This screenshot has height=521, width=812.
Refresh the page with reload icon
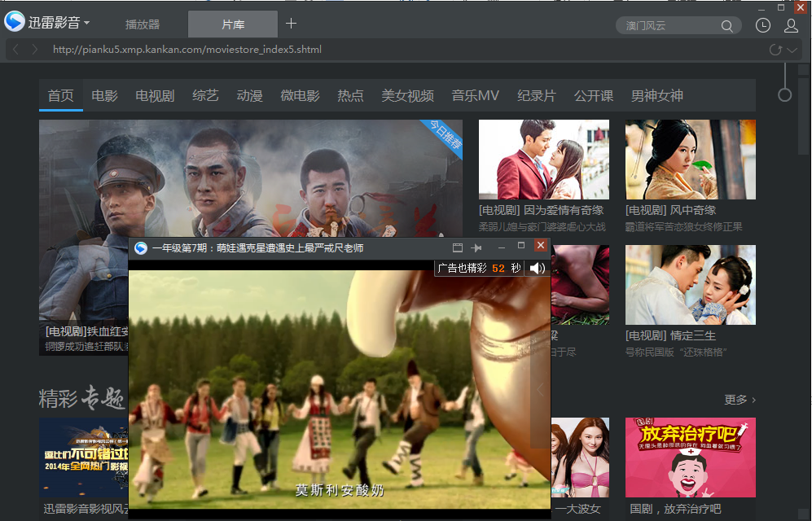point(775,50)
